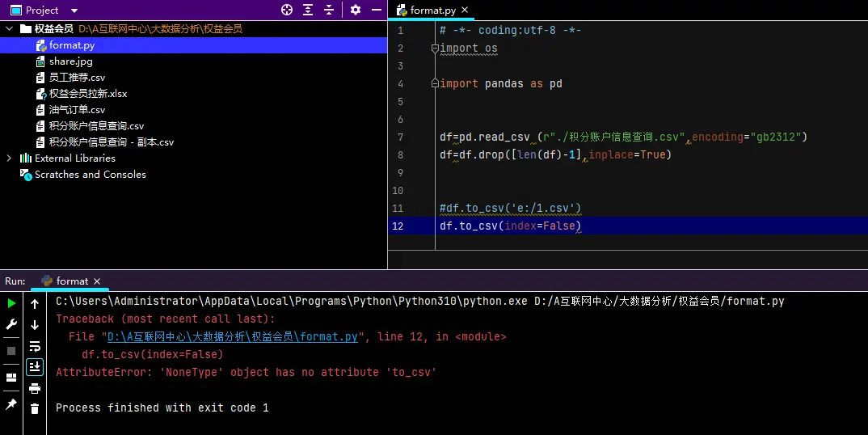Viewport: 868px width, 435px height.
Task: Click the coding:utf-8 comment on line 1
Action: click(511, 30)
